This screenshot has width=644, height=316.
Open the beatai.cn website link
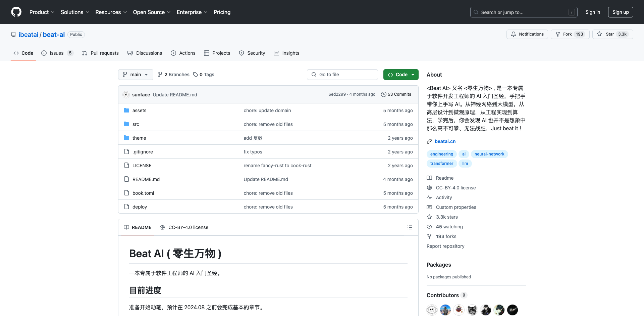click(445, 141)
